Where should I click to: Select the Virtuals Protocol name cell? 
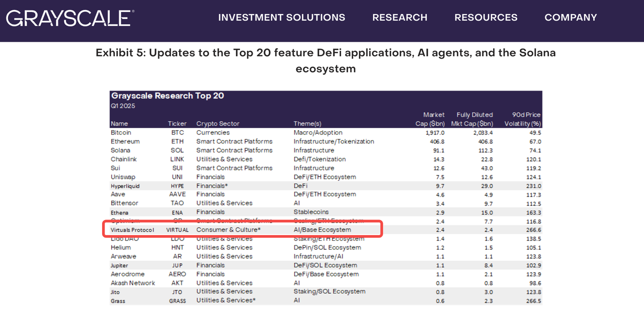pos(133,230)
